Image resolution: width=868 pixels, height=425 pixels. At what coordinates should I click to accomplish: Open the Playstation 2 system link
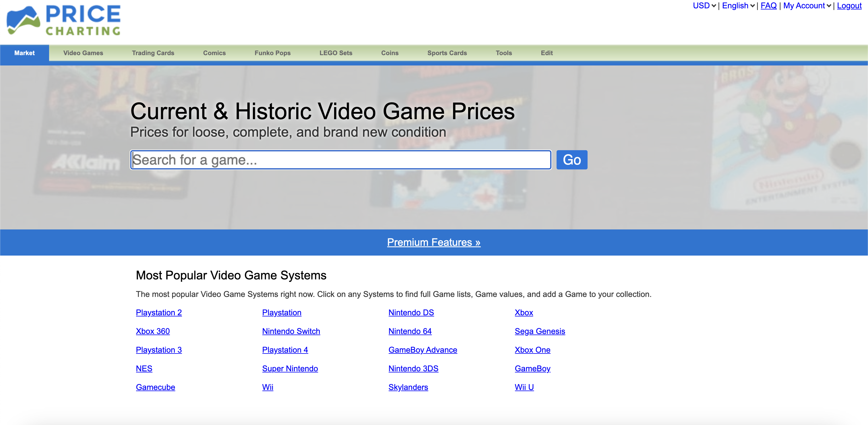click(x=159, y=312)
